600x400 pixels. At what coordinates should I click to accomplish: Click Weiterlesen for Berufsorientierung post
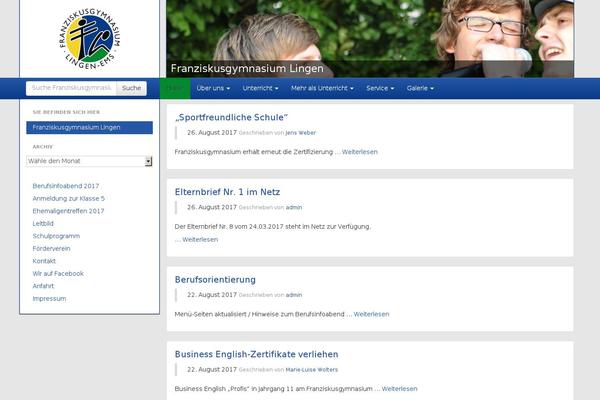(x=371, y=314)
